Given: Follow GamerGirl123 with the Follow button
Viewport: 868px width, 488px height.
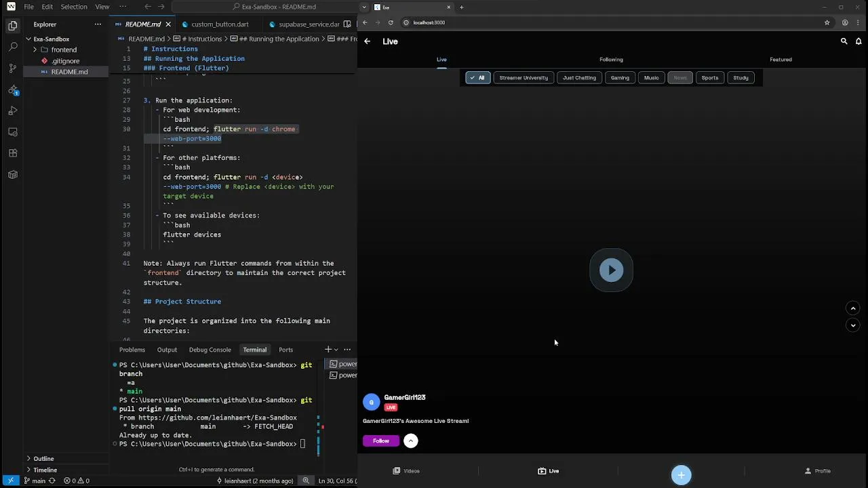Looking at the screenshot, I should coord(380,441).
